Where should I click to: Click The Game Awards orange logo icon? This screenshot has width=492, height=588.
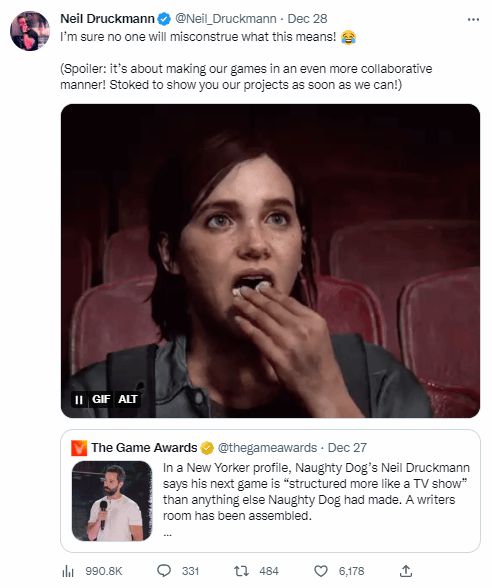point(79,448)
